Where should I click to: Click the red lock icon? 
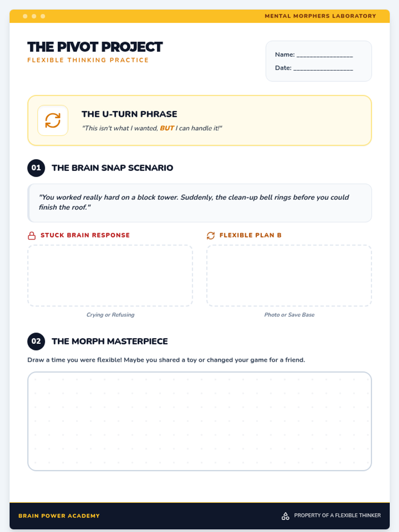pos(32,235)
